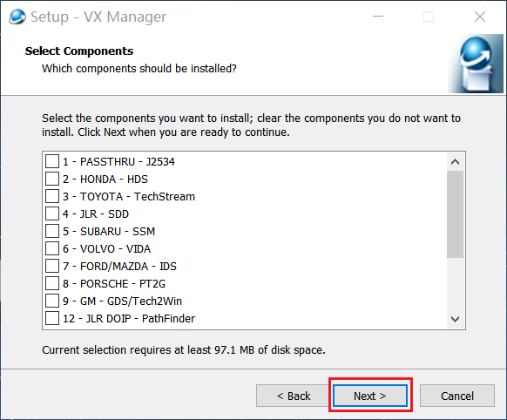Check the 6 - VOLVO - VIDA checkbox

coord(52,248)
